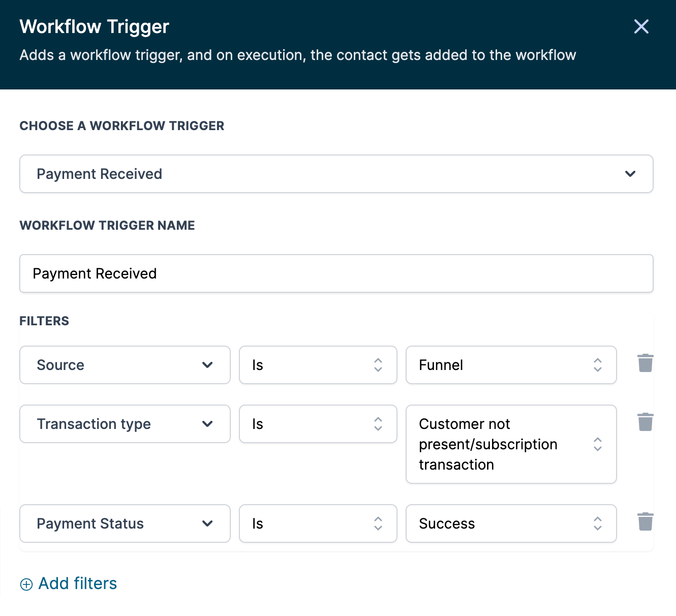Change the Source row's Is operator
Screen dimensions: 676x616
click(318, 365)
